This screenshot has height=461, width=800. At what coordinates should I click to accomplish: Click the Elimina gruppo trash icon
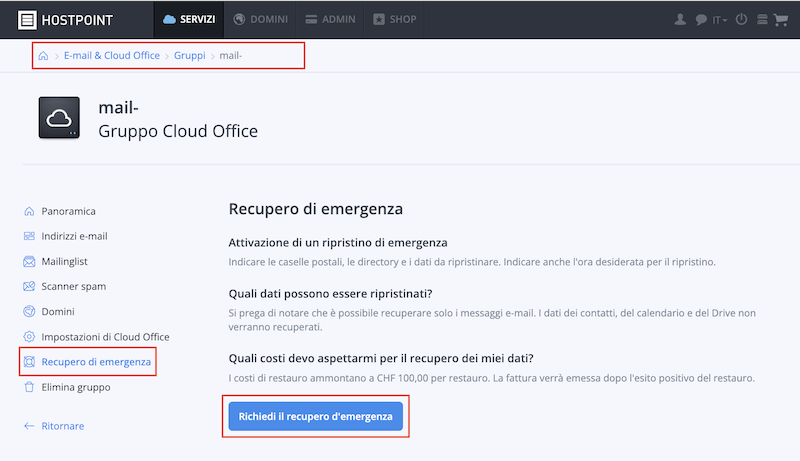[29, 387]
